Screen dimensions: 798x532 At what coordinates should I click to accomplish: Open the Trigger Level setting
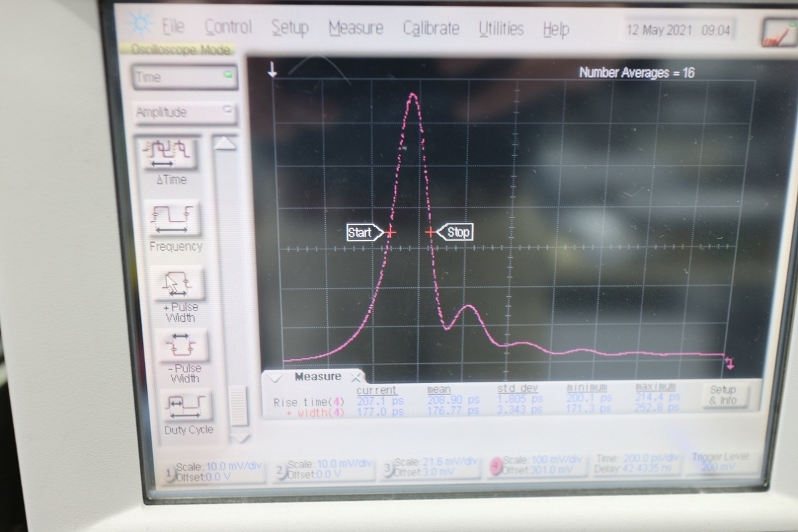tap(721, 462)
